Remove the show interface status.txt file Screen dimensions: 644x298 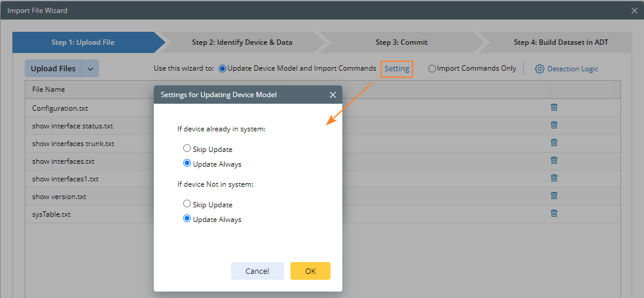pyautogui.click(x=554, y=125)
